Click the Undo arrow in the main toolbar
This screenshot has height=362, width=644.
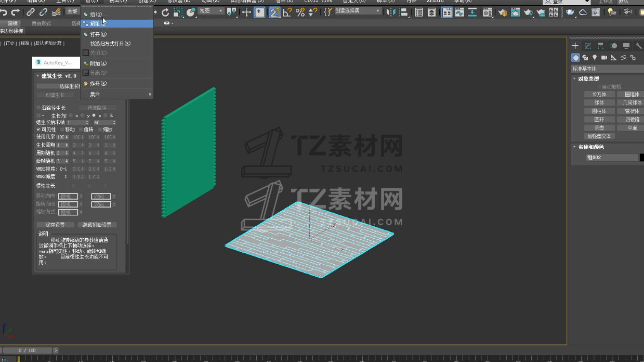point(4,12)
